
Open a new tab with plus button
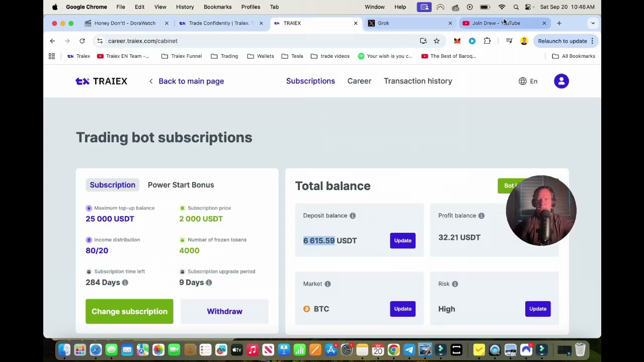(x=559, y=23)
